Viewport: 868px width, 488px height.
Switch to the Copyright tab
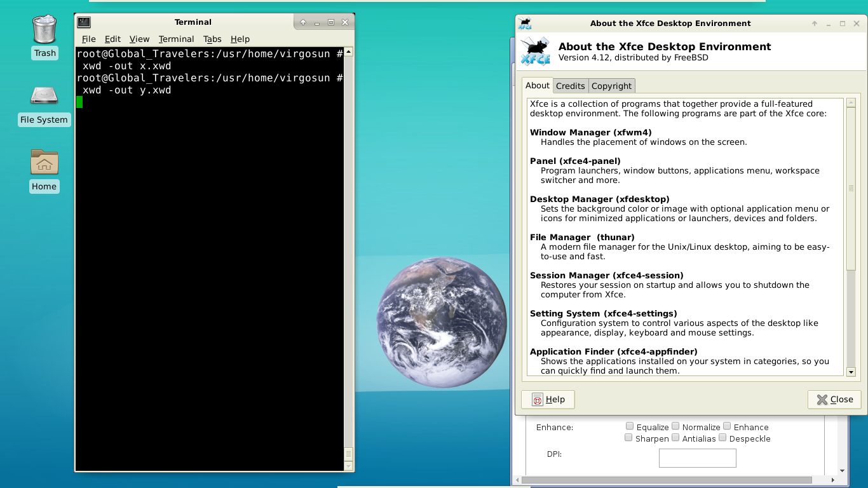(x=611, y=86)
